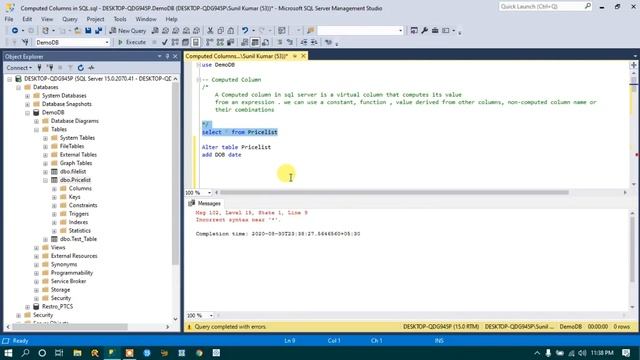The height and width of the screenshot is (360, 640).
Task: Click the Incorrect syntax error message
Action: pos(238,220)
